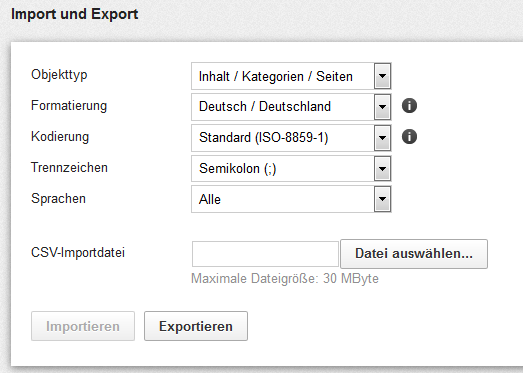The width and height of the screenshot is (523, 373).
Task: Open the Sprachen dropdown arrow
Action: 382,199
